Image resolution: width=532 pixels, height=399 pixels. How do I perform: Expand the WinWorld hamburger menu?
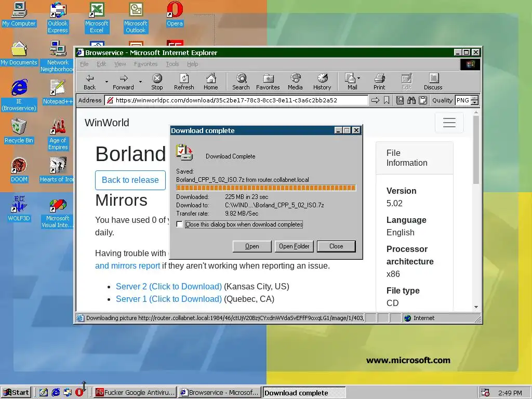449,123
